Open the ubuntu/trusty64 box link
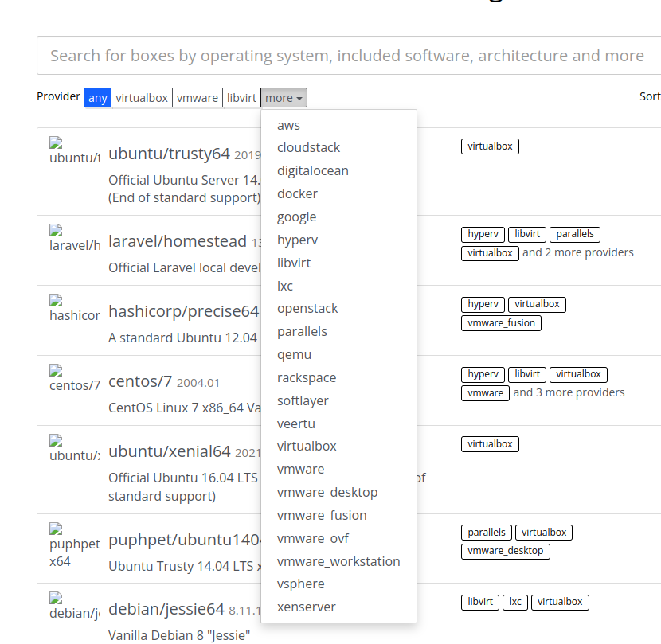 [169, 154]
